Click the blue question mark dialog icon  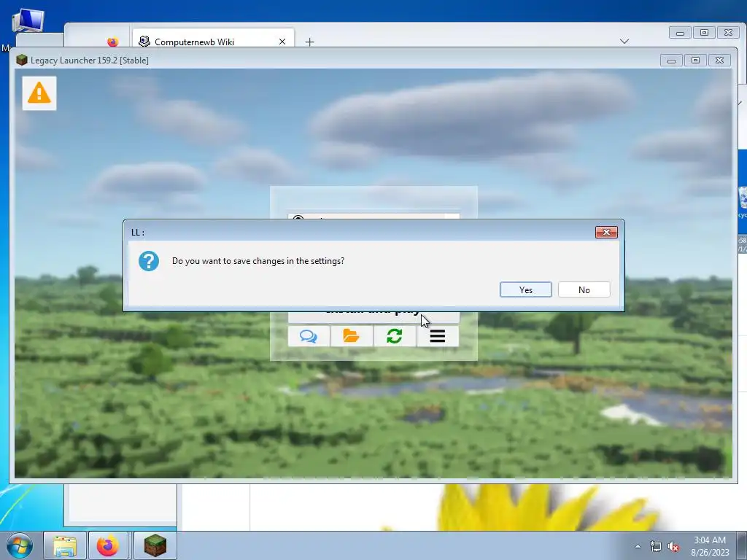pyautogui.click(x=149, y=261)
